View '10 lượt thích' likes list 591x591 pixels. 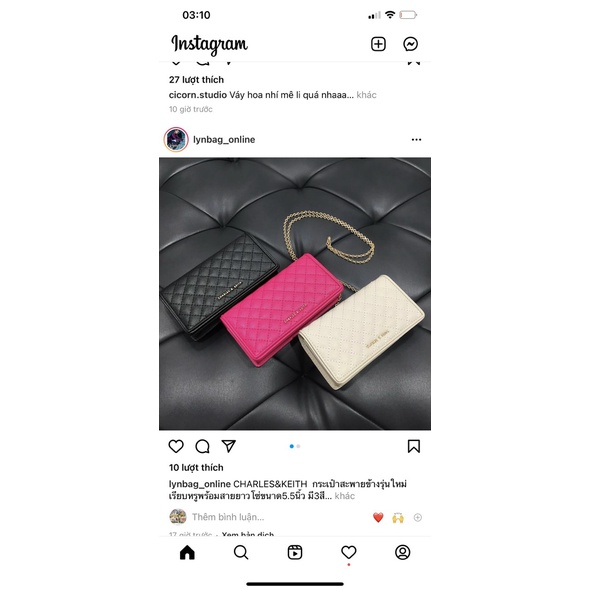(196, 467)
